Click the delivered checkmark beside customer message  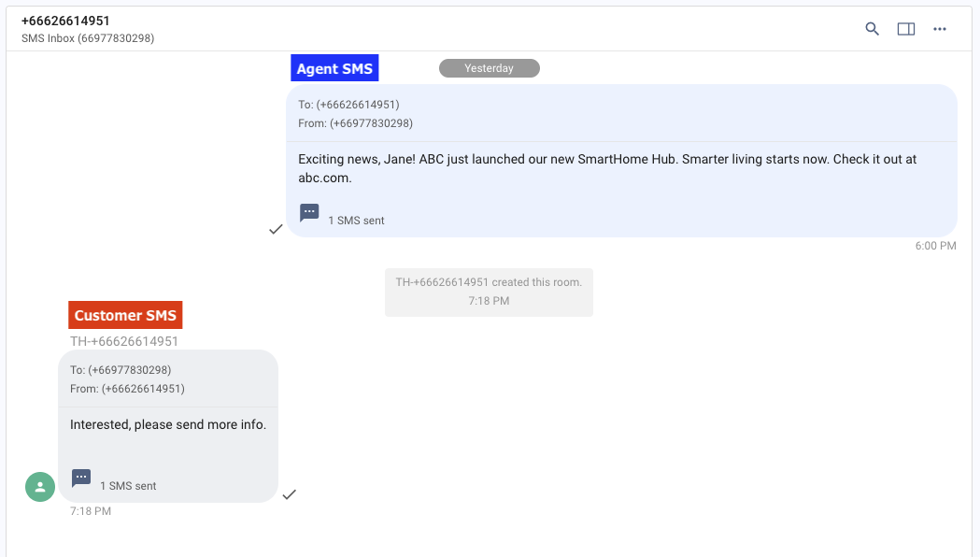tap(289, 494)
